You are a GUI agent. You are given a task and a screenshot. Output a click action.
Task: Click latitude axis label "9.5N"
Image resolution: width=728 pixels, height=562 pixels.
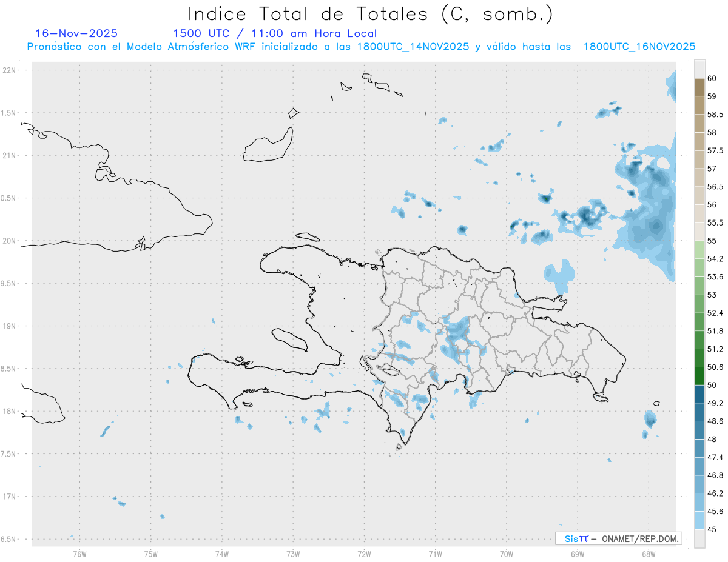[8, 283]
